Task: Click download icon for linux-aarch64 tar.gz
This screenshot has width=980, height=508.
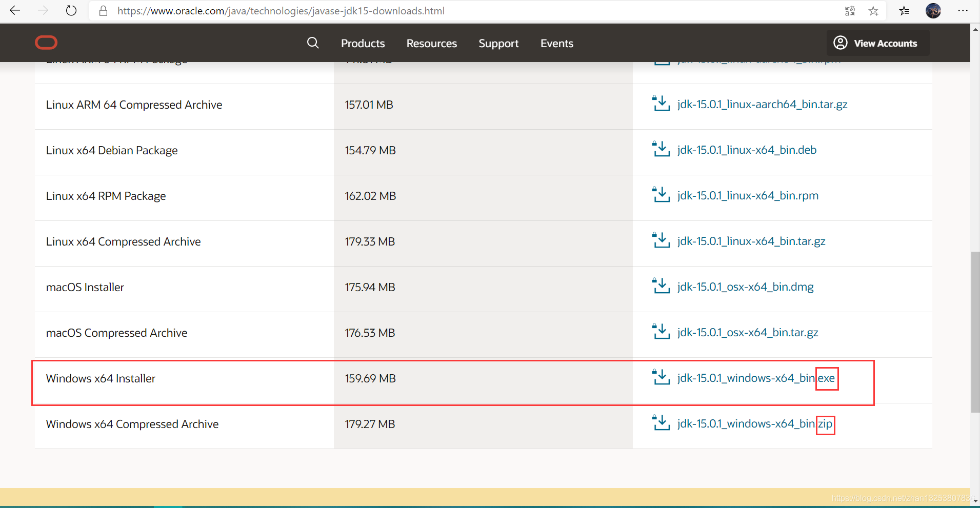Action: [661, 104]
